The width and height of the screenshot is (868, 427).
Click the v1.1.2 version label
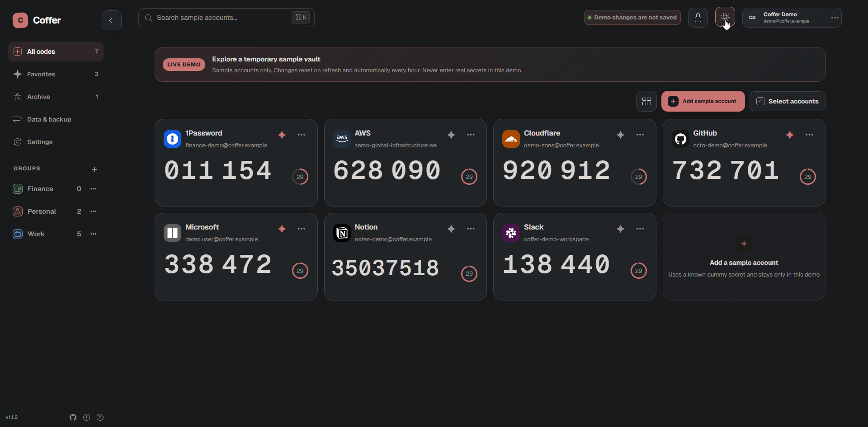[12, 417]
